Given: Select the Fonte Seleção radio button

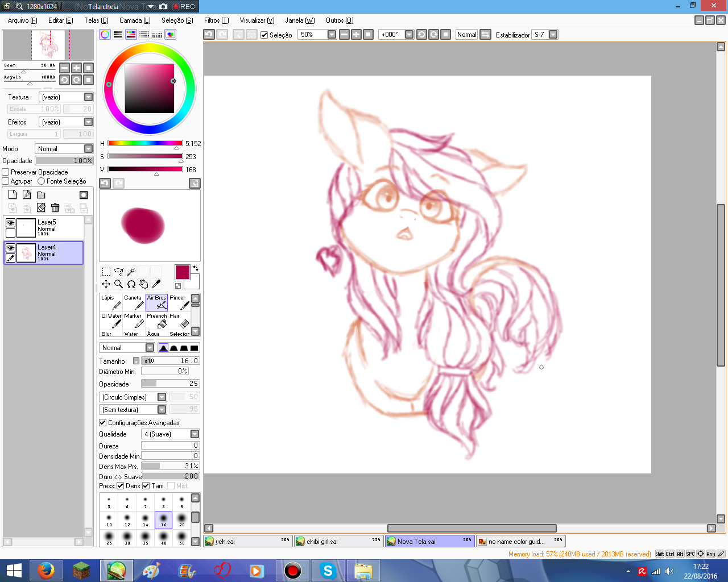Looking at the screenshot, I should coord(41,181).
